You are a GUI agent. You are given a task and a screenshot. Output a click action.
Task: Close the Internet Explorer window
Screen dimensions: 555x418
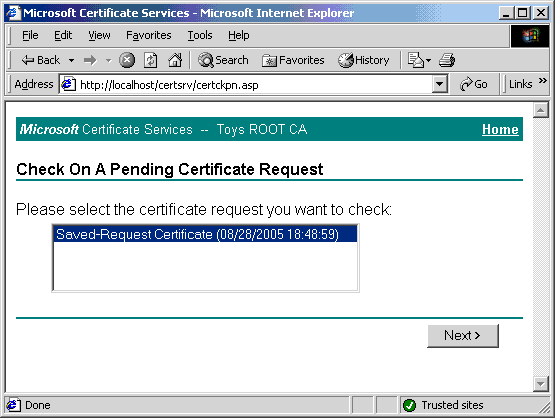[x=541, y=13]
